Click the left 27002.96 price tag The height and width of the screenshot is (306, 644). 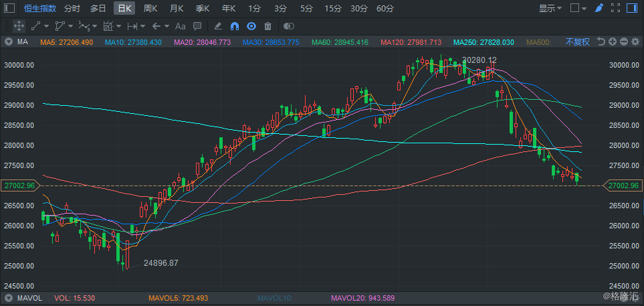(19, 185)
